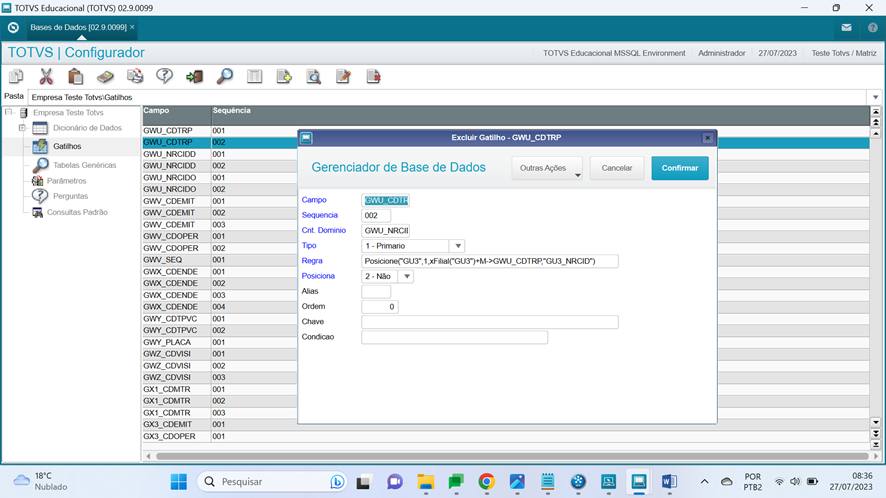This screenshot has width=886, height=498.
Task: Click the taskbar Pesquisar search box
Action: [x=271, y=482]
